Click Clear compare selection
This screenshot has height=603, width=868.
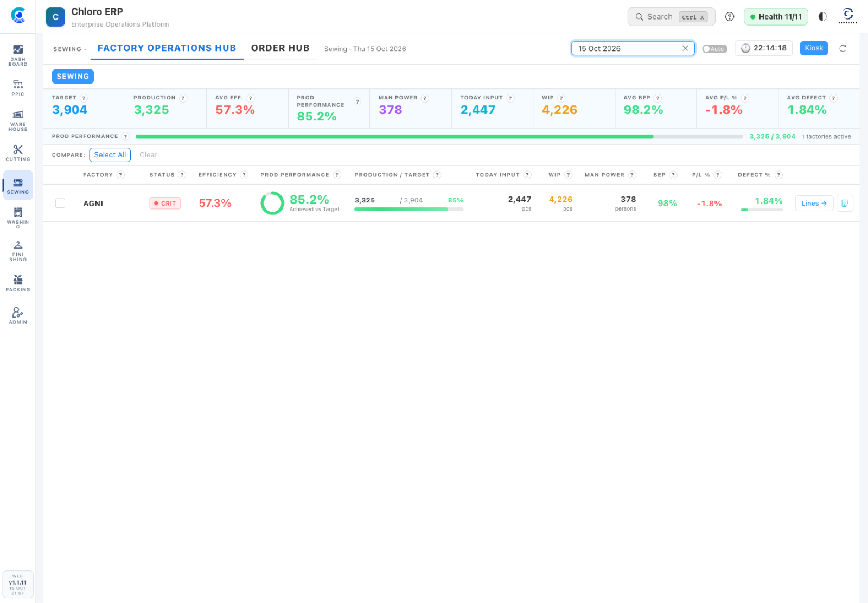(x=148, y=155)
